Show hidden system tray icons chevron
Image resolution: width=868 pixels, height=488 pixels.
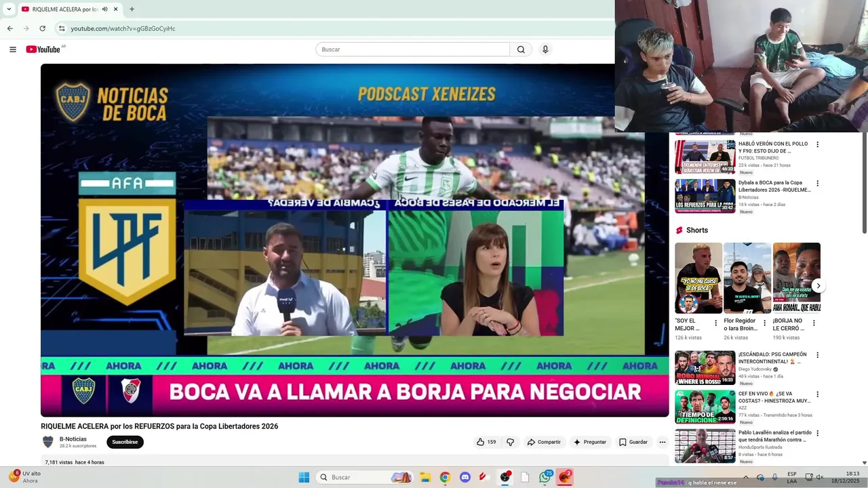745,477
